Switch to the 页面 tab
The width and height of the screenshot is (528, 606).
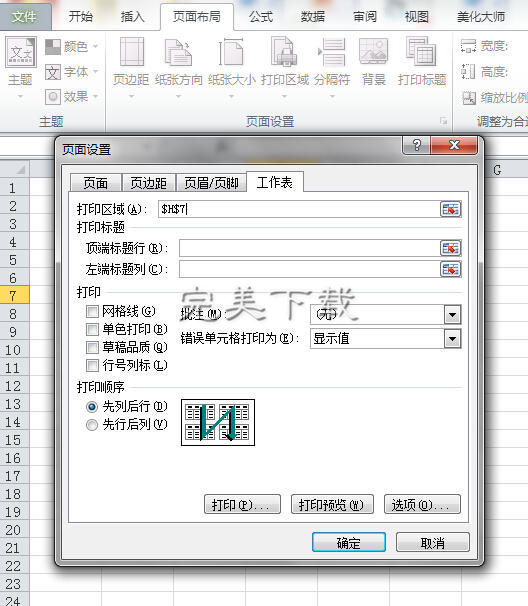pyautogui.click(x=95, y=183)
